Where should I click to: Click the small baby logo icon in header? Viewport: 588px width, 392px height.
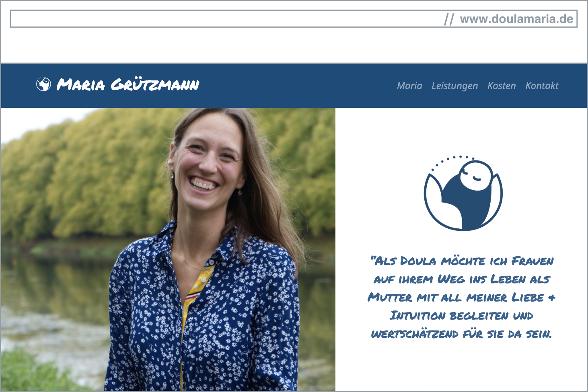[x=43, y=84]
